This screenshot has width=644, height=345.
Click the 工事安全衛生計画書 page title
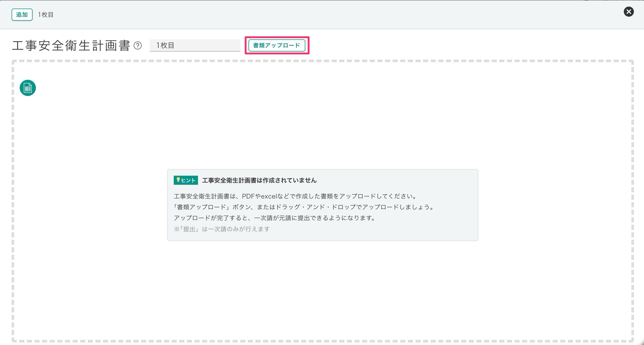71,46
